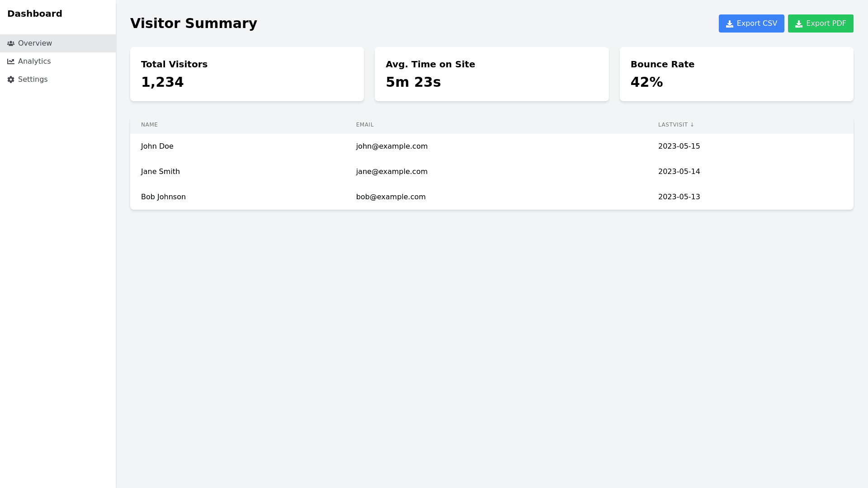Click the Bounce Rate stat card
The width and height of the screenshot is (868, 488).
click(736, 74)
